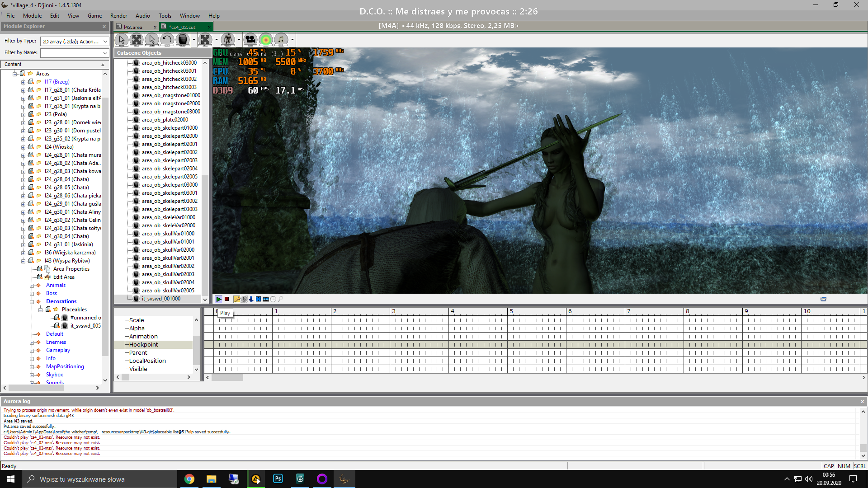Screen dimensions: 868x488
Task: Click the film camera tool
Action: click(x=250, y=40)
